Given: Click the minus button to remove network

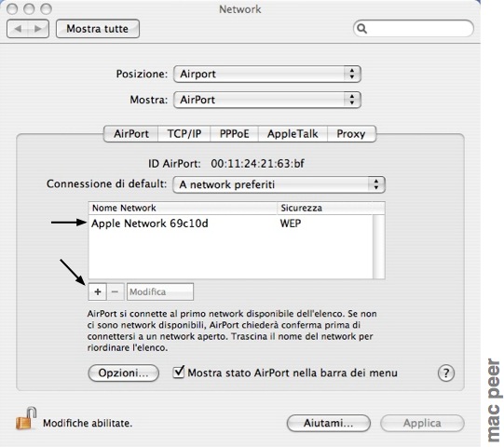Looking at the screenshot, I should (x=116, y=291).
